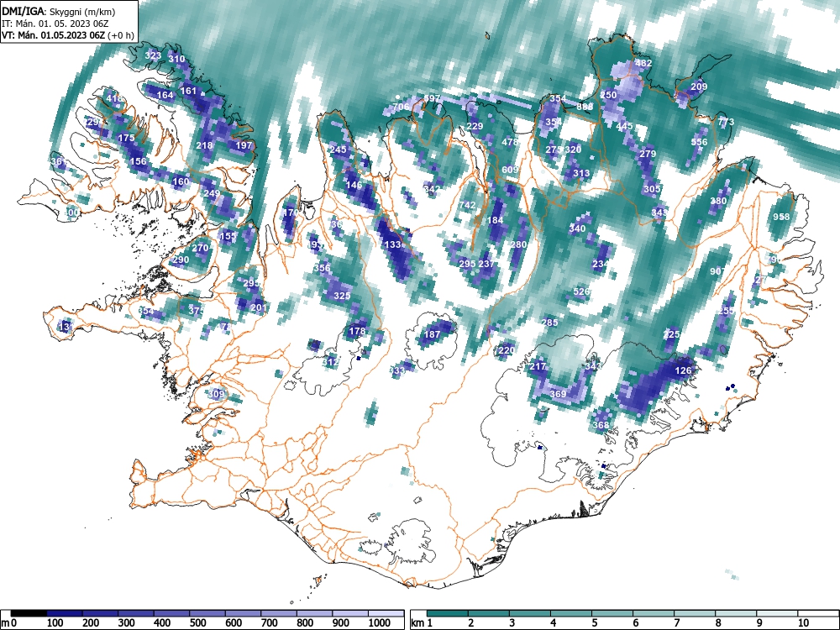Screen dimensions: 840x630
Task: Click the 234 visibility value
Action: pyautogui.click(x=601, y=264)
